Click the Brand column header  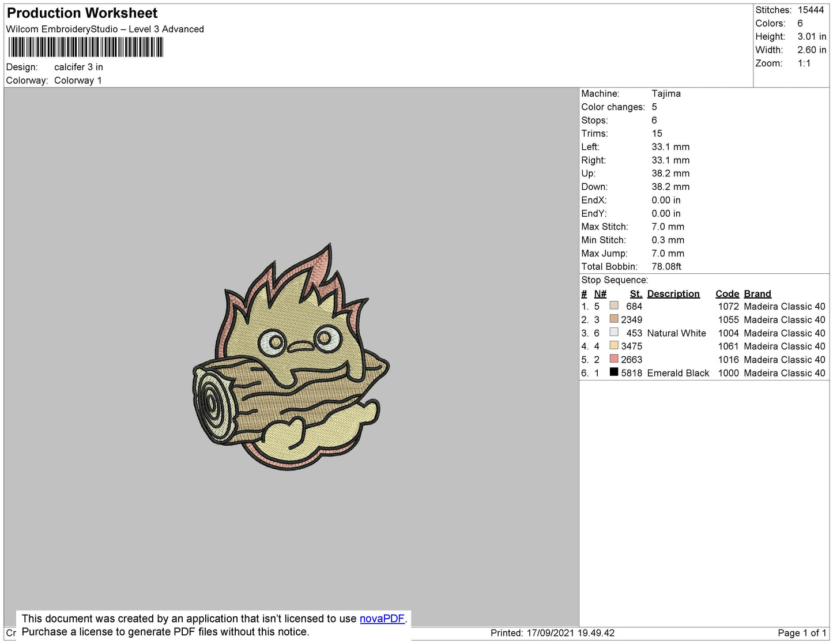click(757, 293)
